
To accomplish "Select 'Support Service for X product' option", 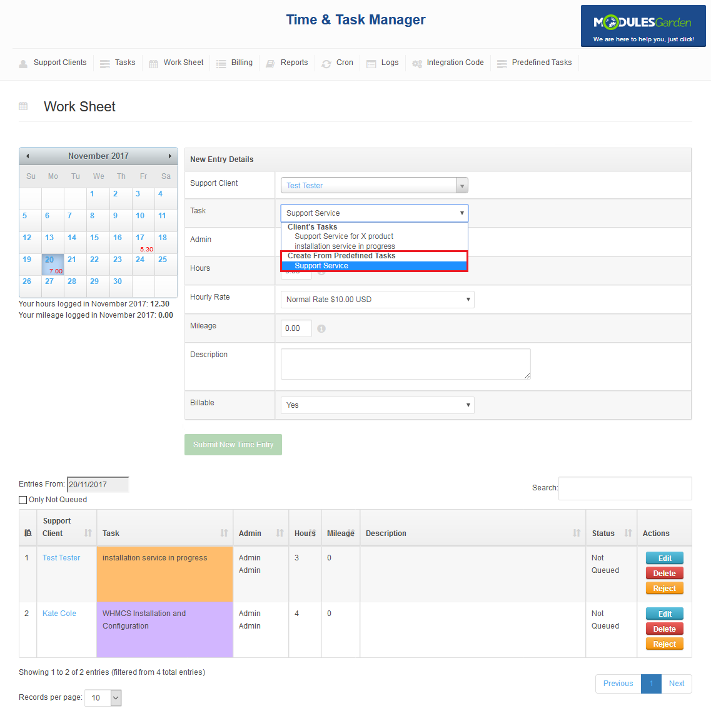I will point(344,236).
